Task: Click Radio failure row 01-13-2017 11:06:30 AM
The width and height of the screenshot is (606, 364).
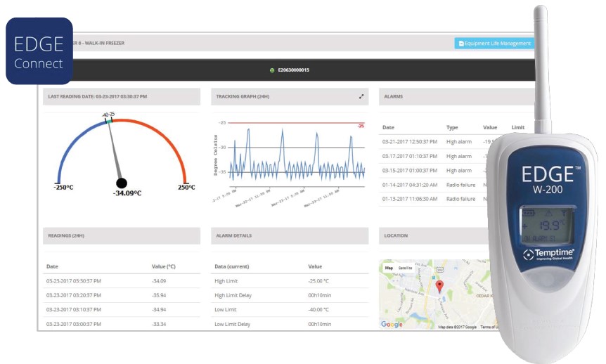Action: [x=433, y=199]
